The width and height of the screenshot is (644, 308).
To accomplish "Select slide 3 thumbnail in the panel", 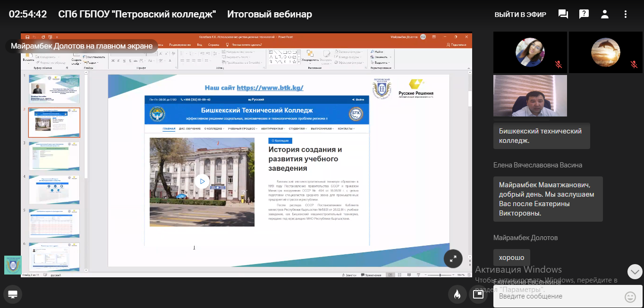I will [54, 156].
